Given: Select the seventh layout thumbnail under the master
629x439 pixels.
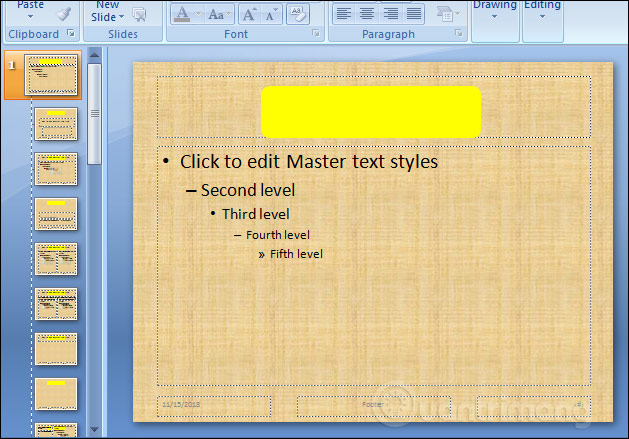Looking at the screenshot, I should (56, 394).
